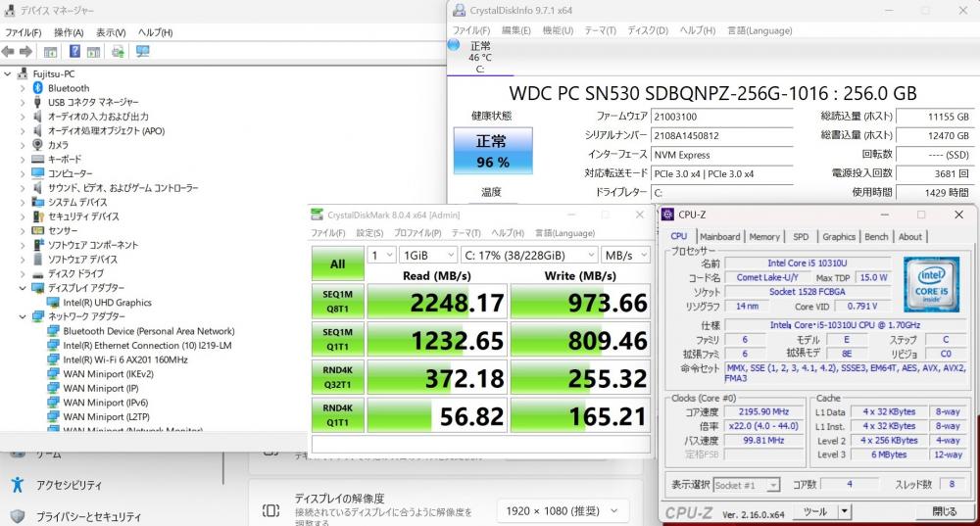Open 1920 × 1080 resolution dropdown
Viewport: 980px width, 526px height.
tap(562, 511)
